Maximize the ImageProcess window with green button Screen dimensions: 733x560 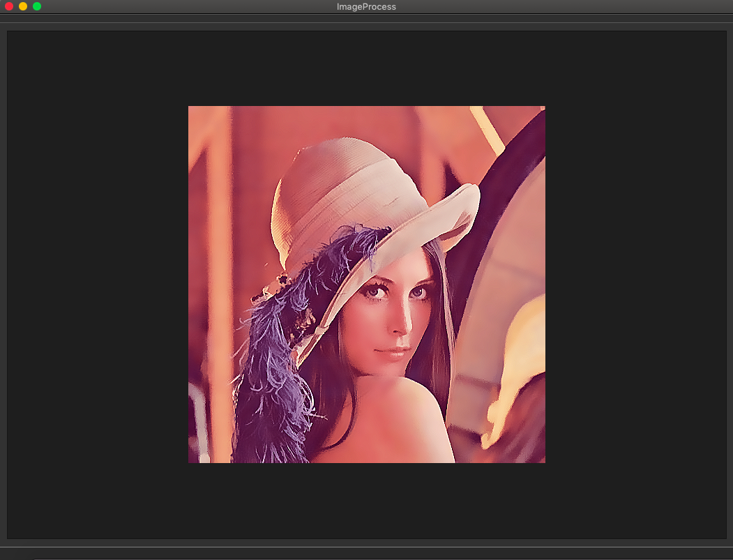[x=37, y=6]
